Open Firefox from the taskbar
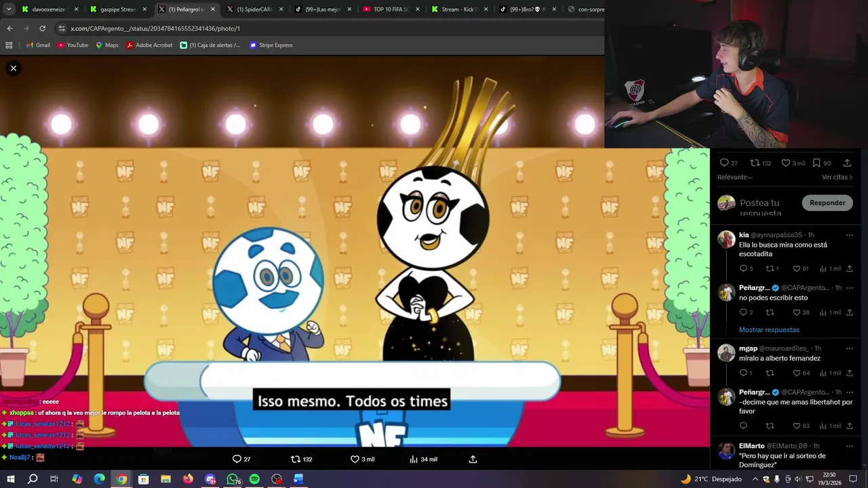This screenshot has height=488, width=868. [x=188, y=479]
